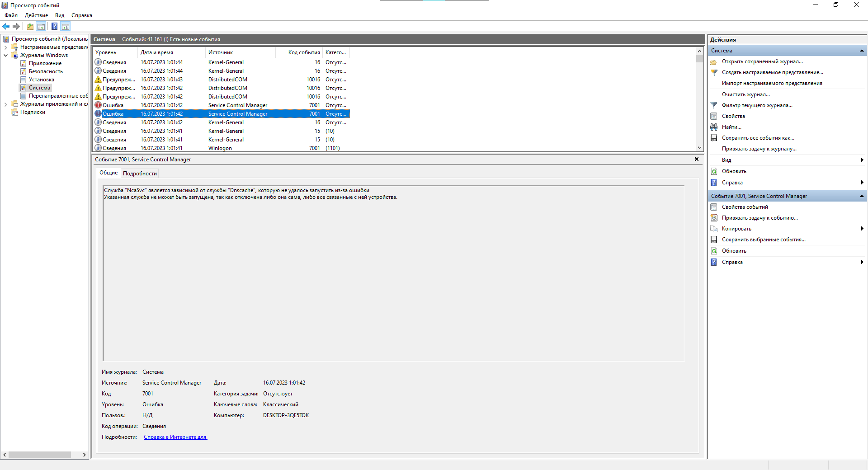Viewport: 868px width, 470px height.
Task: Click the Open saved log folder icon
Action: [714, 61]
